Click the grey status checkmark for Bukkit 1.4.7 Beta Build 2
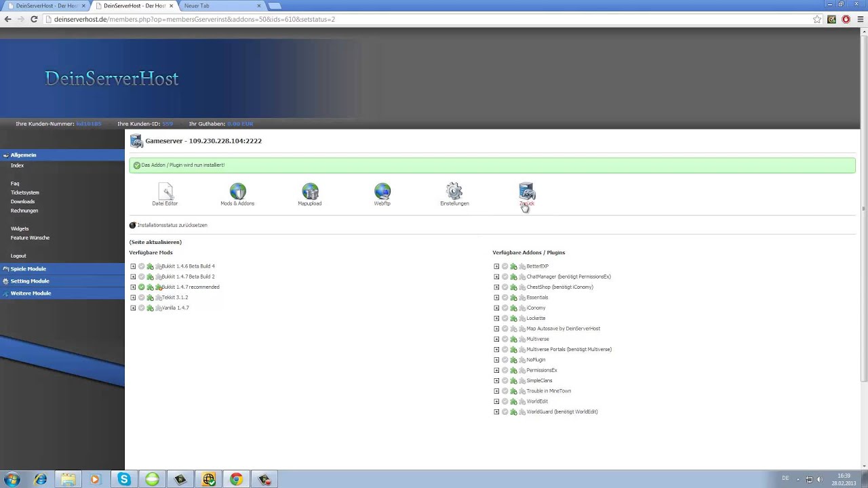This screenshot has width=868, height=488. pyautogui.click(x=142, y=277)
